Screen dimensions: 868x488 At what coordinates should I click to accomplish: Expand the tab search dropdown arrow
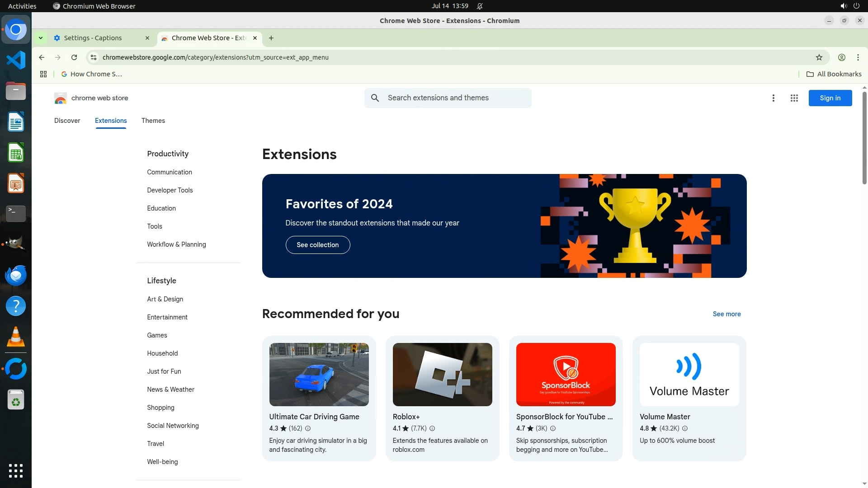pos(41,38)
